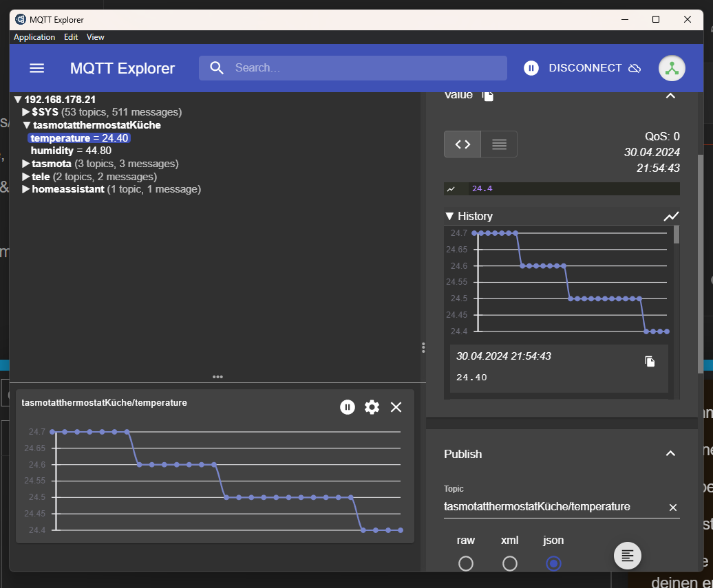Select the raw payload format radio
The height and width of the screenshot is (588, 713).
point(466,563)
